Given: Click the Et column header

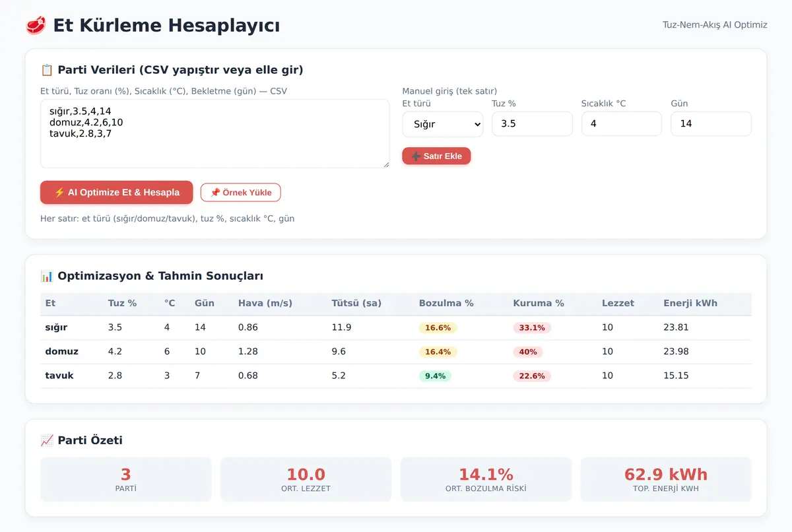Looking at the screenshot, I should coord(50,304).
